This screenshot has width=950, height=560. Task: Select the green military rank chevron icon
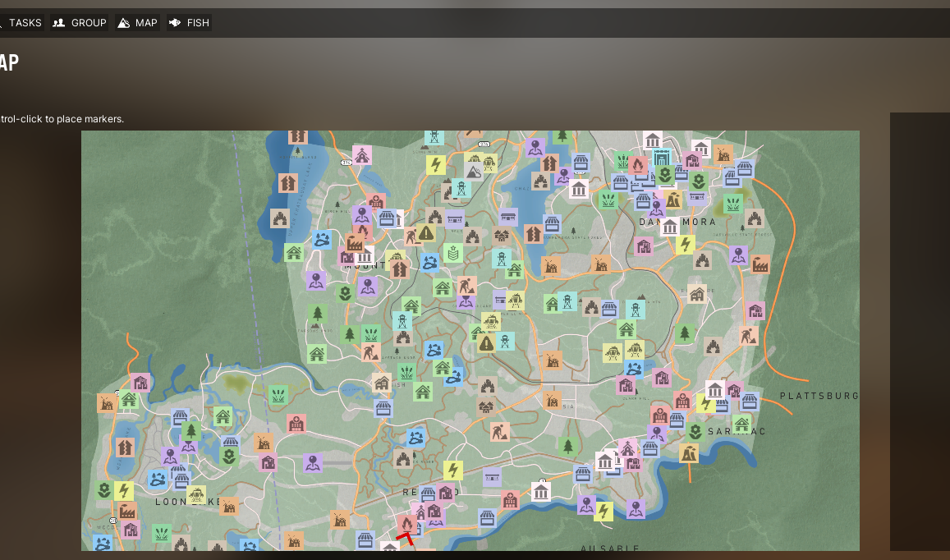tap(453, 253)
